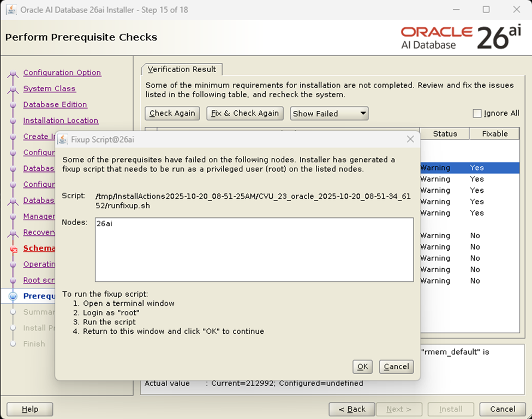Viewport: 532px width, 419px height.
Task: Click OK in the Fixup Script dialog
Action: click(x=362, y=367)
